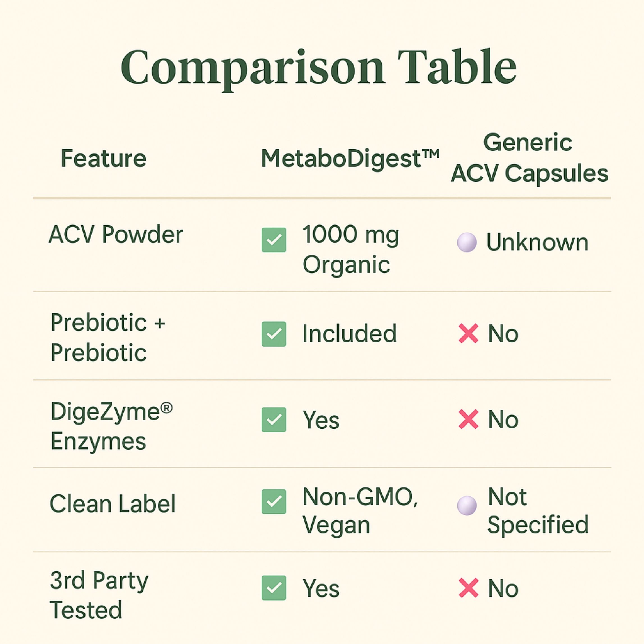Click the DigeZyme Enzymes feature label
The height and width of the screenshot is (644, 644).
pos(111,426)
